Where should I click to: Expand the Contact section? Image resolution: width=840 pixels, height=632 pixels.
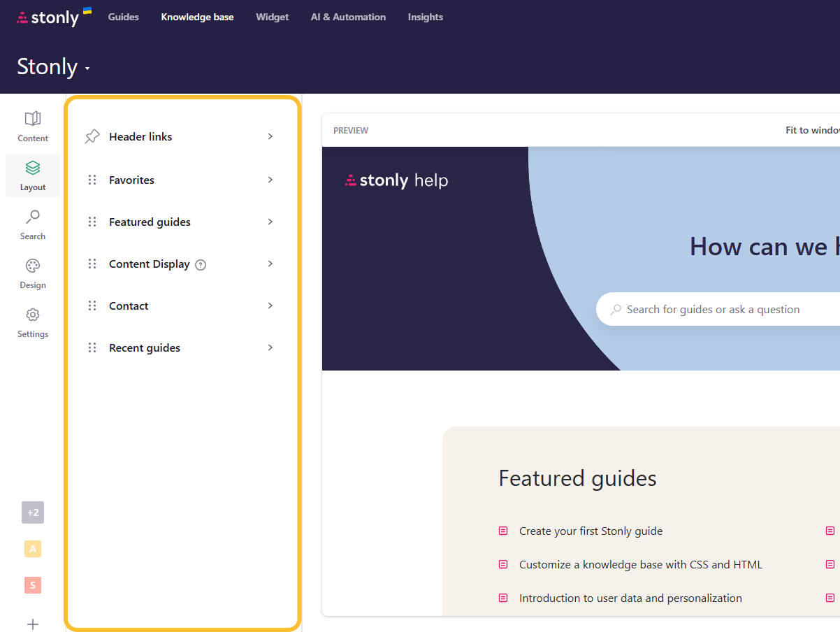[x=270, y=306]
